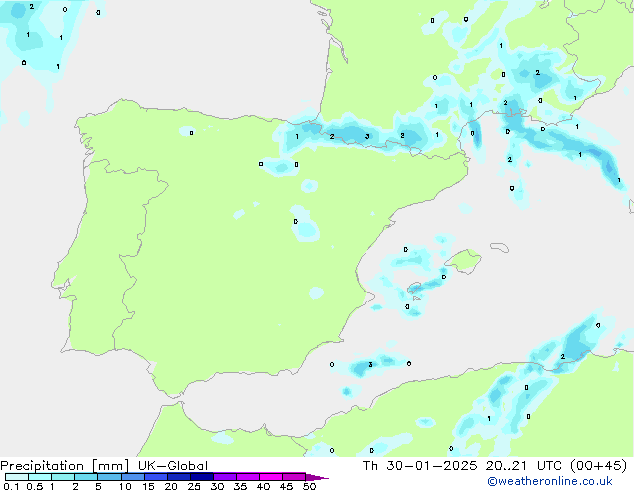Click the "25" legend scale label
Viewport: 634px width, 490px height.
[x=194, y=486]
